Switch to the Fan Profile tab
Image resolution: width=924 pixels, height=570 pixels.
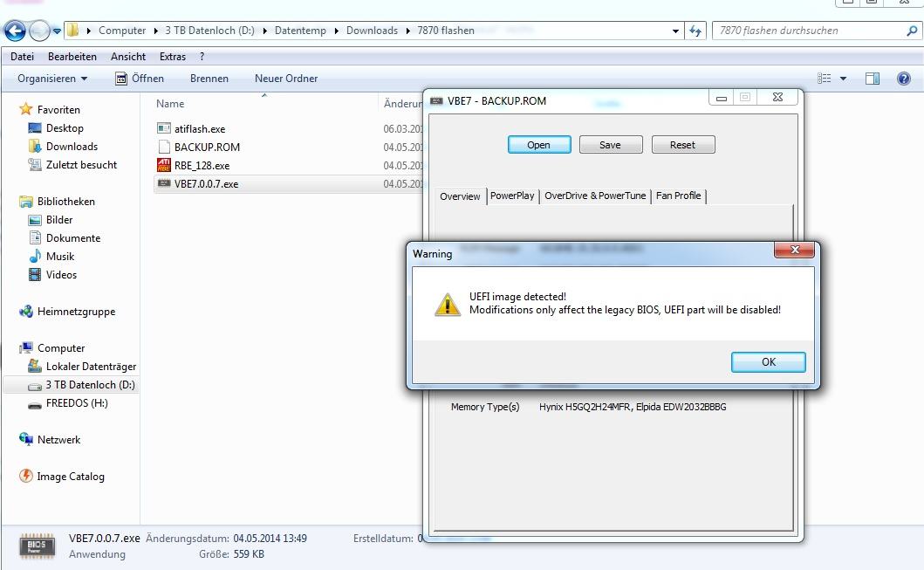[678, 196]
